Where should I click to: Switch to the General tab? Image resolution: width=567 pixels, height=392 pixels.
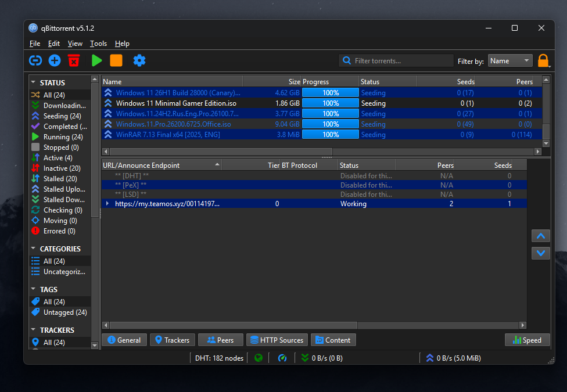pyautogui.click(x=124, y=340)
